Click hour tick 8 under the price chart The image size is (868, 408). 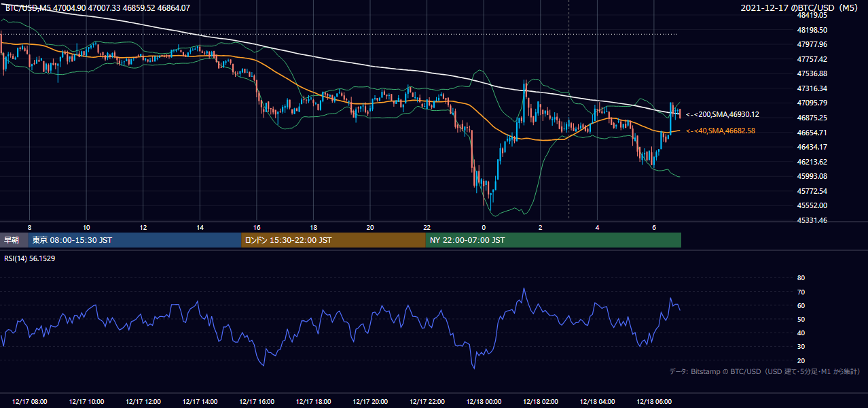click(x=29, y=227)
